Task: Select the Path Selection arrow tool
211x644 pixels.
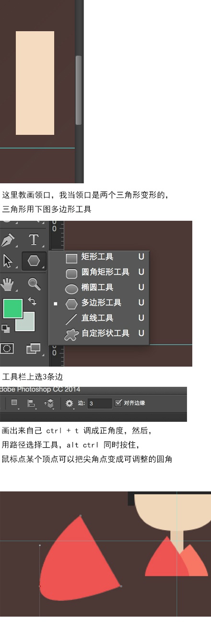Action: (x=8, y=261)
